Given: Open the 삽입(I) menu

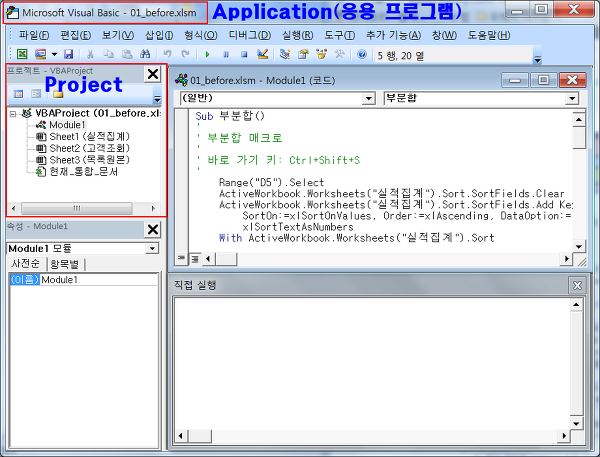Looking at the screenshot, I should [159, 35].
